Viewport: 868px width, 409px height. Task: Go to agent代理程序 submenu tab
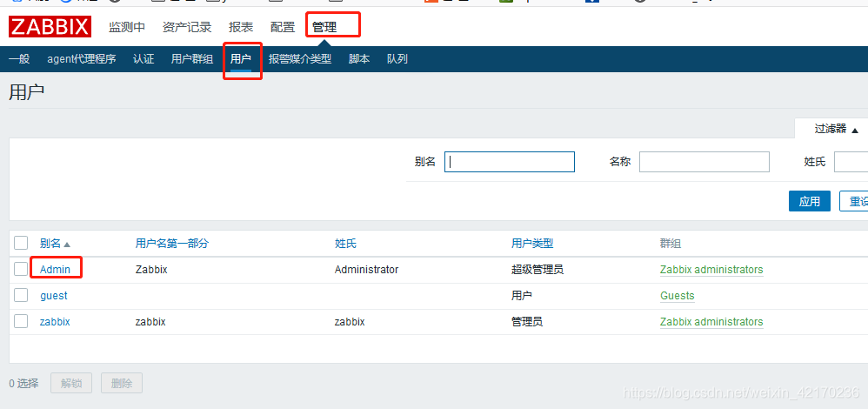[x=82, y=59]
